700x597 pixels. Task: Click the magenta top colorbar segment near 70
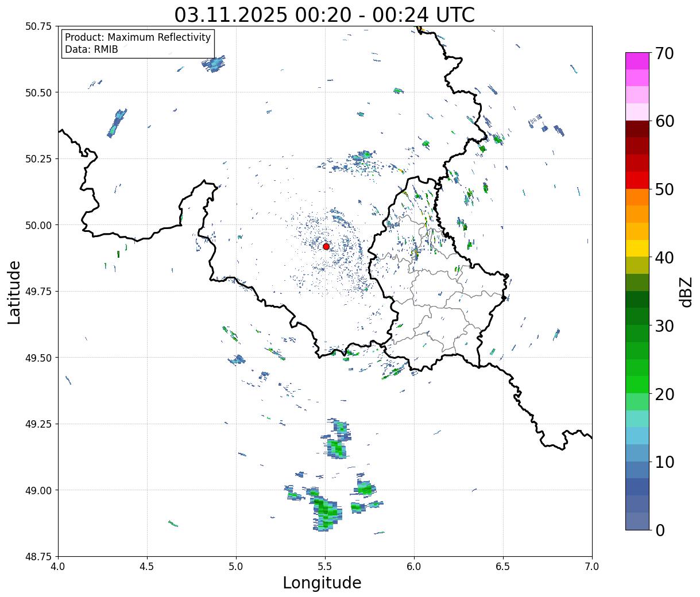pos(637,61)
